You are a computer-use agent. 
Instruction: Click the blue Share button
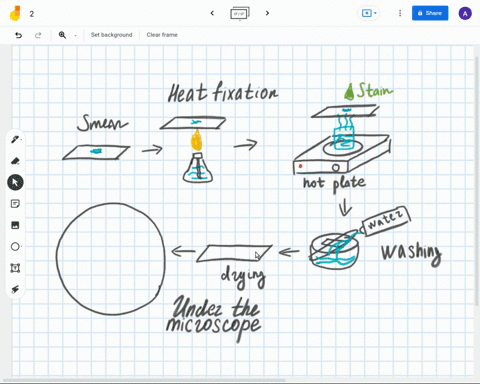click(x=430, y=13)
